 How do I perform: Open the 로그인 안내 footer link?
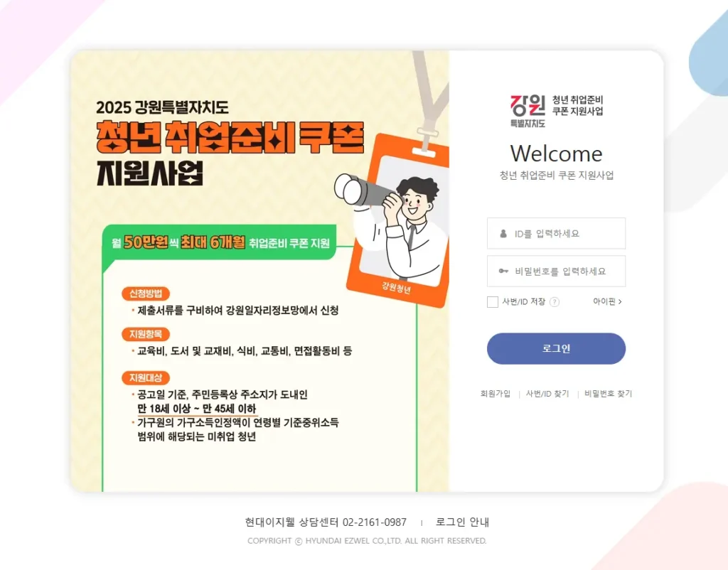click(x=462, y=522)
